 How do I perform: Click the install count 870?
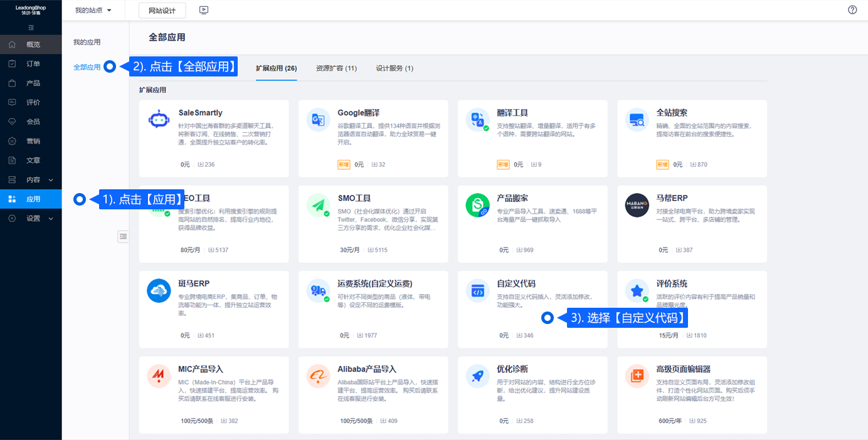tap(699, 165)
